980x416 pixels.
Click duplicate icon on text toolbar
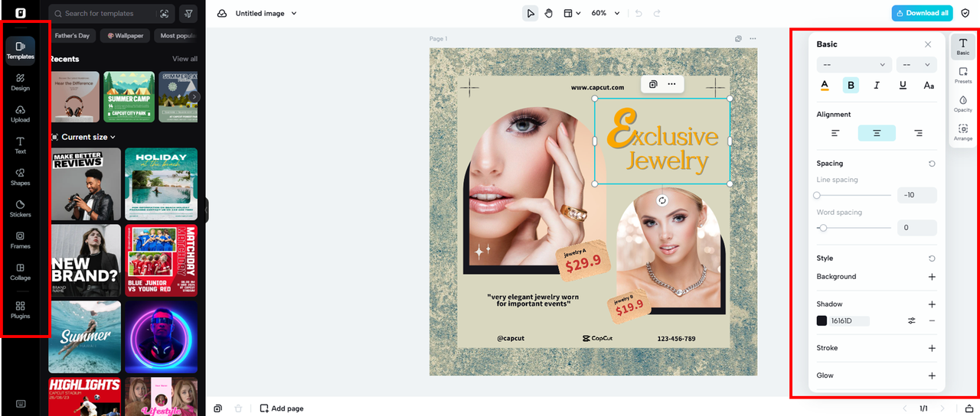tap(653, 84)
